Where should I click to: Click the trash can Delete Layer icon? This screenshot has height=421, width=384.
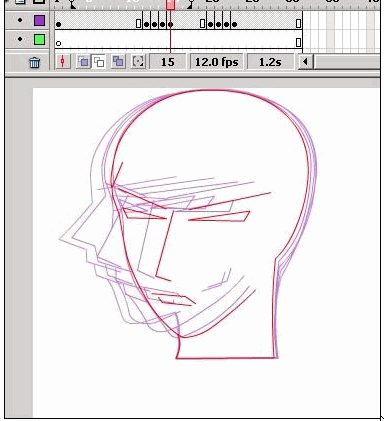point(35,62)
